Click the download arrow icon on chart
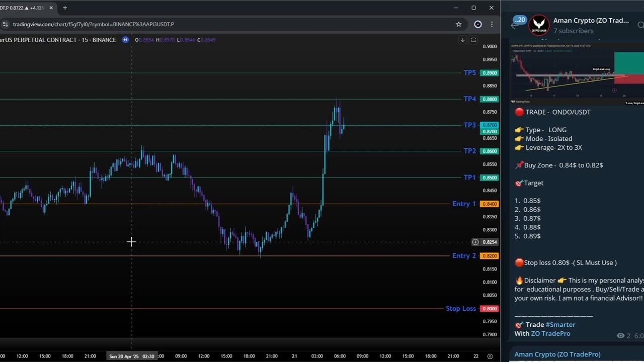The image size is (644, 362). pos(462,40)
